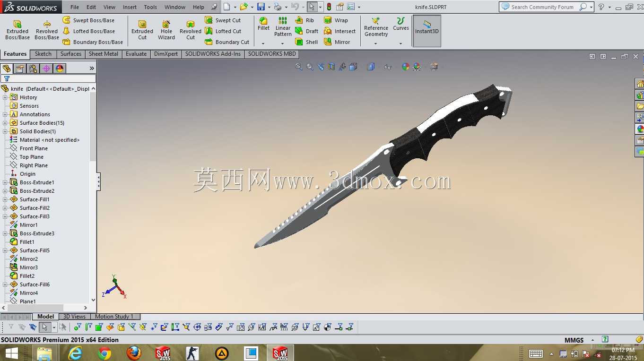Open the Tools menu
The height and width of the screenshot is (361, 644).
150,7
